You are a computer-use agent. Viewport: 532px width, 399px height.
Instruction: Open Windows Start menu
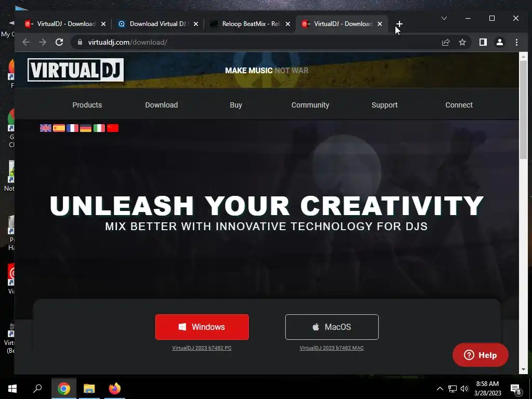[x=12, y=389]
